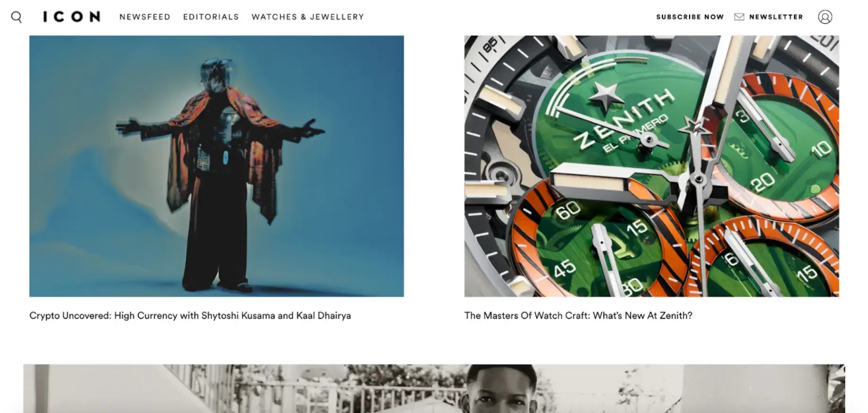Click the Zenith star logo on green dial
The height and width of the screenshot is (413, 868).
coord(605,97)
